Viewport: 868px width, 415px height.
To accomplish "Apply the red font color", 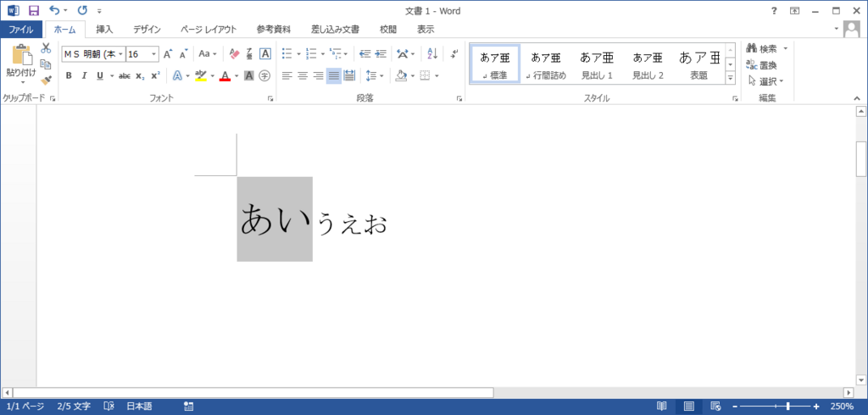I will [x=225, y=76].
